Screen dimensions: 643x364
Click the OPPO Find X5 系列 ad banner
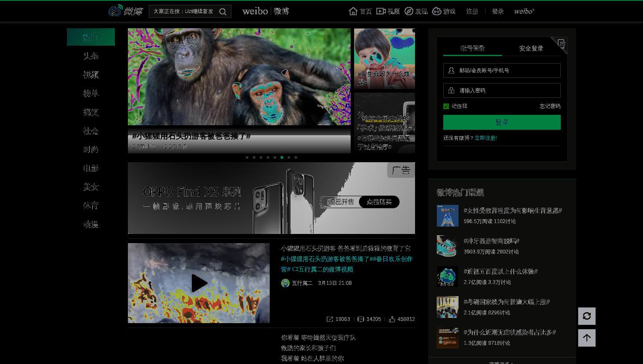(271, 198)
